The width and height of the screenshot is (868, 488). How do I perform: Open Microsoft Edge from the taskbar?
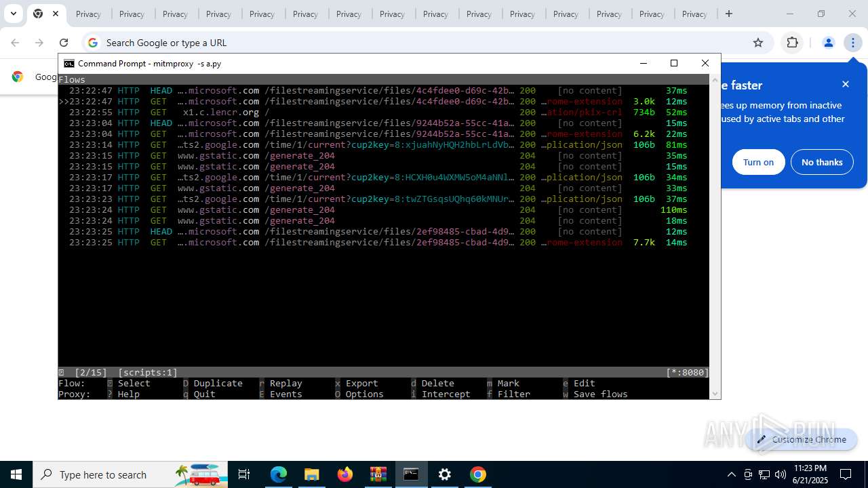point(279,474)
